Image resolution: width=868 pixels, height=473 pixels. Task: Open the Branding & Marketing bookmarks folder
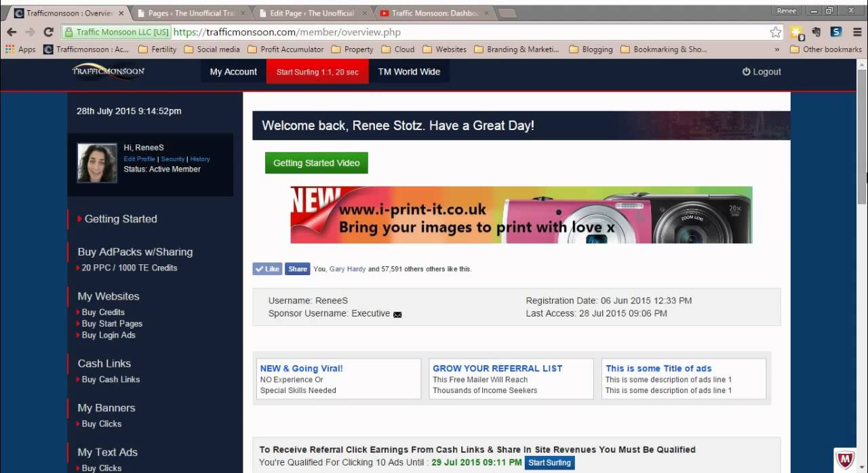[x=517, y=49]
